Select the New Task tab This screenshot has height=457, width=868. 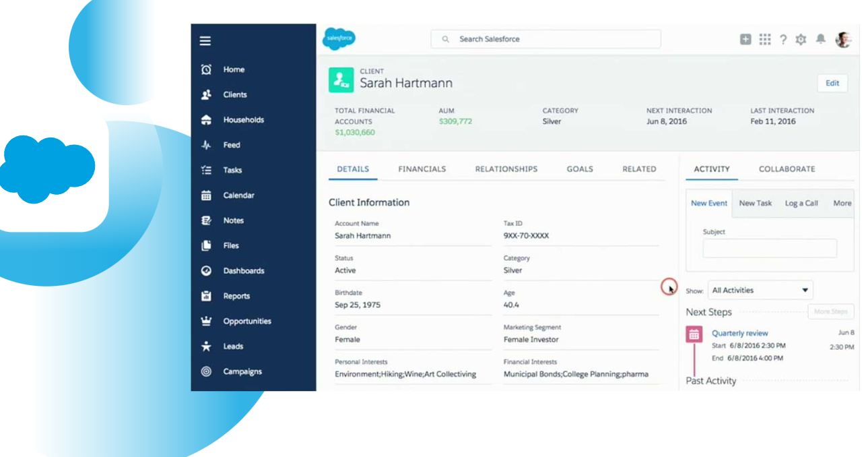point(756,203)
